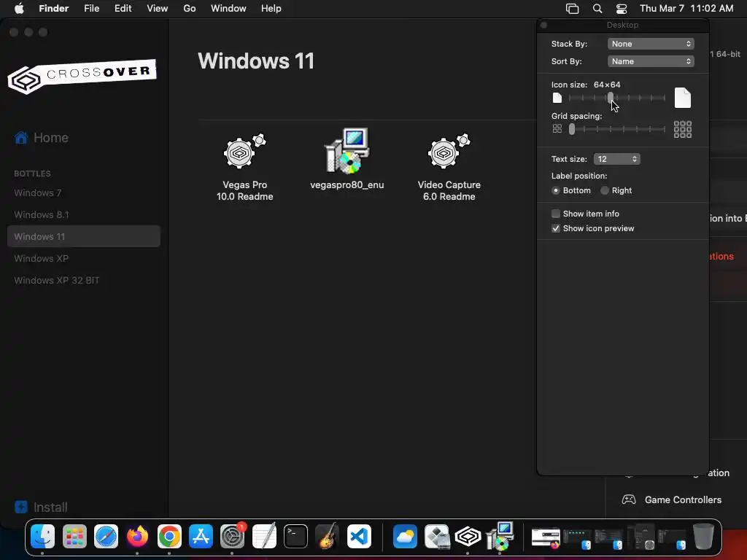Launch the vegaspro80_enu installer icon
This screenshot has width=747, height=560.
pyautogui.click(x=347, y=160)
